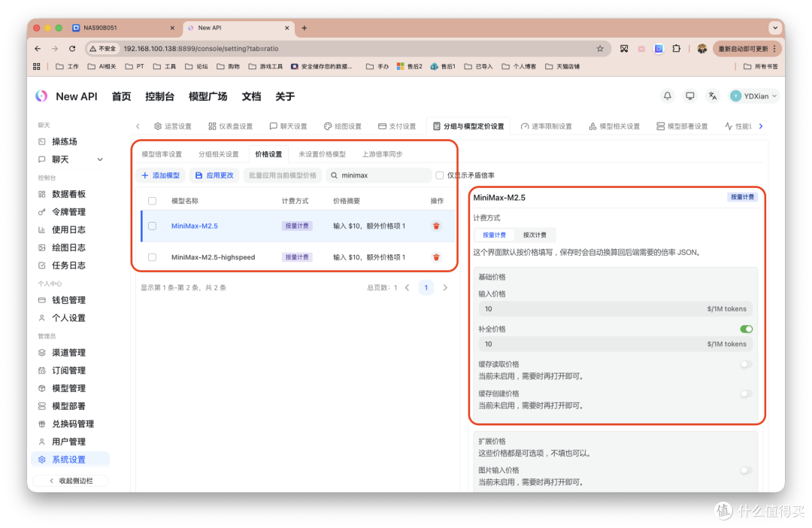Click the 重新启动即可更新 browser button
The width and height of the screenshot is (812, 528).
[x=747, y=49]
